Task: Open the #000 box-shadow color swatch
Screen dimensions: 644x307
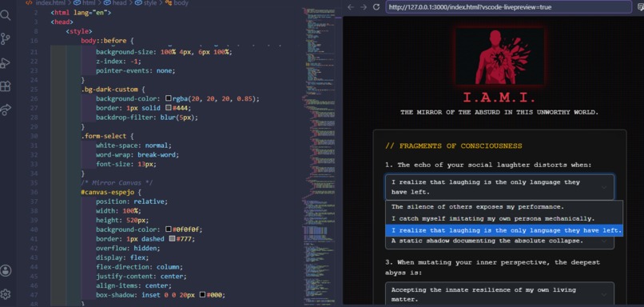Action: (x=202, y=295)
